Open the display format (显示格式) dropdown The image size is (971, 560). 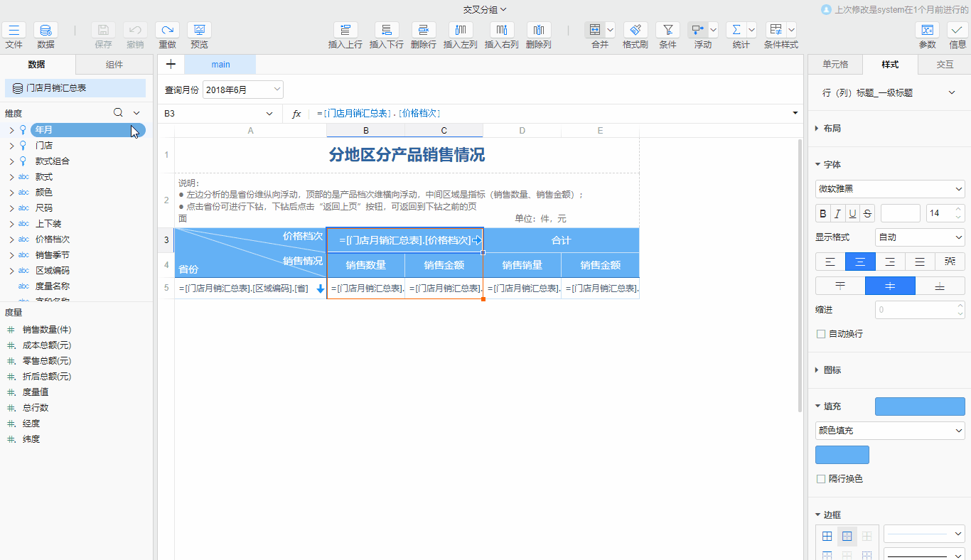tap(919, 237)
